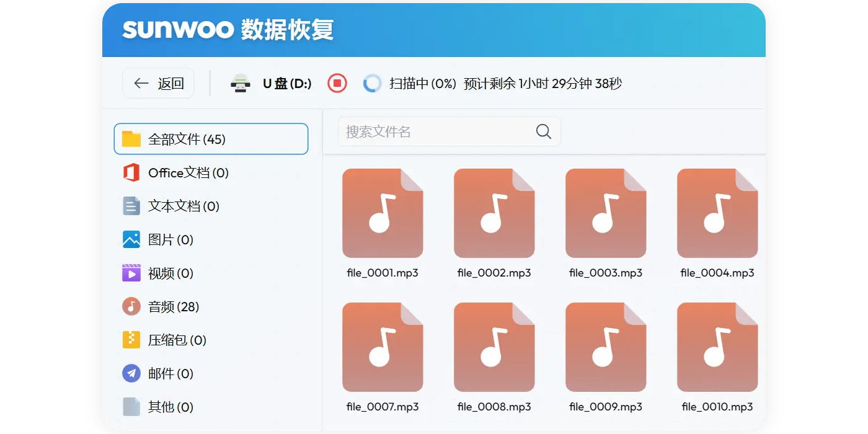
Task: Click the 图片 category icon
Action: [x=131, y=239]
